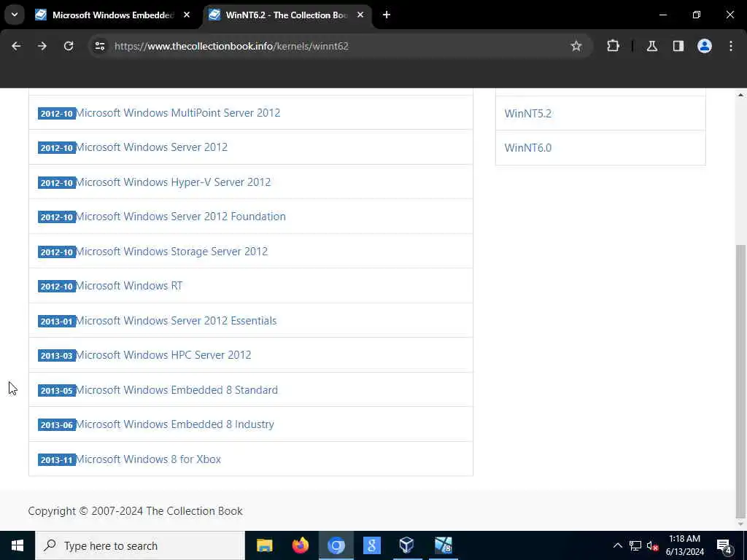
Task: Select the Chrome taskbar icon
Action: 336,545
